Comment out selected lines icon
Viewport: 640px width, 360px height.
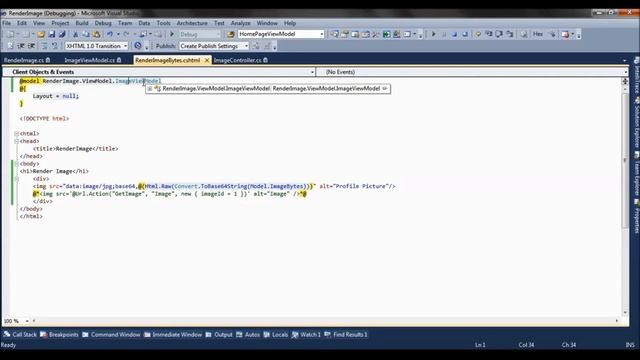(44, 46)
